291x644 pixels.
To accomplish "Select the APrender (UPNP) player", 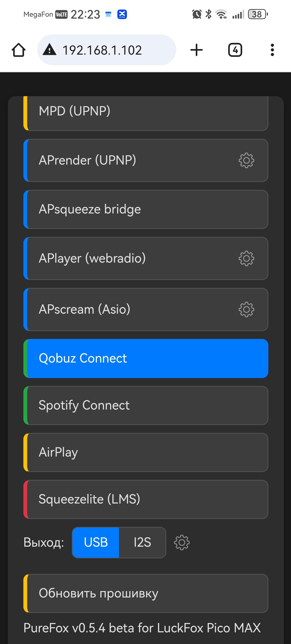I will click(146, 160).
